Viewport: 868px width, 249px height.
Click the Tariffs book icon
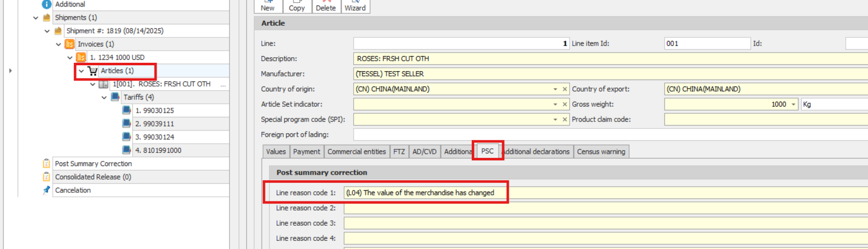click(116, 97)
